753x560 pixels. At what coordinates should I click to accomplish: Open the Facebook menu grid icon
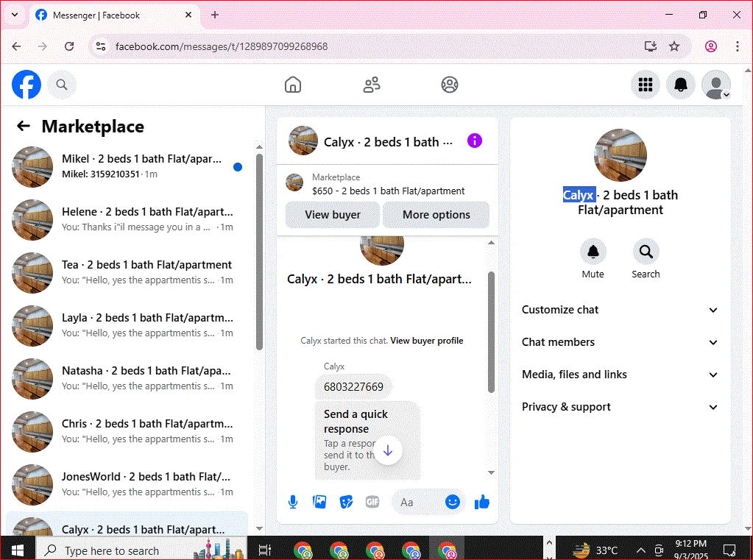(x=645, y=85)
